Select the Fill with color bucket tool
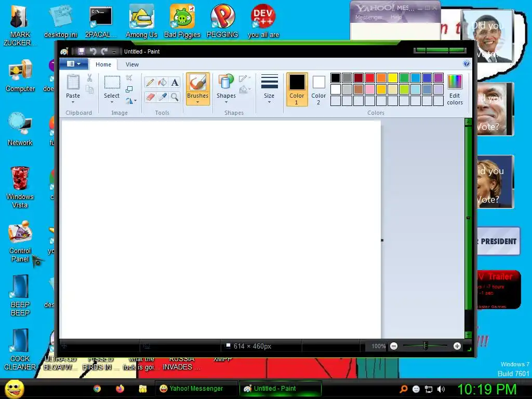The height and width of the screenshot is (399, 532). click(x=163, y=83)
